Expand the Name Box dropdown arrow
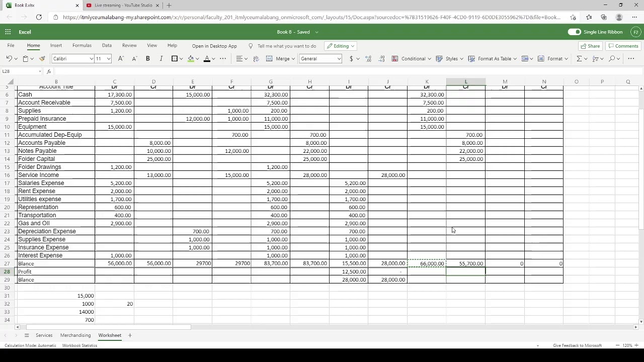This screenshot has width=644, height=362. tap(40, 71)
